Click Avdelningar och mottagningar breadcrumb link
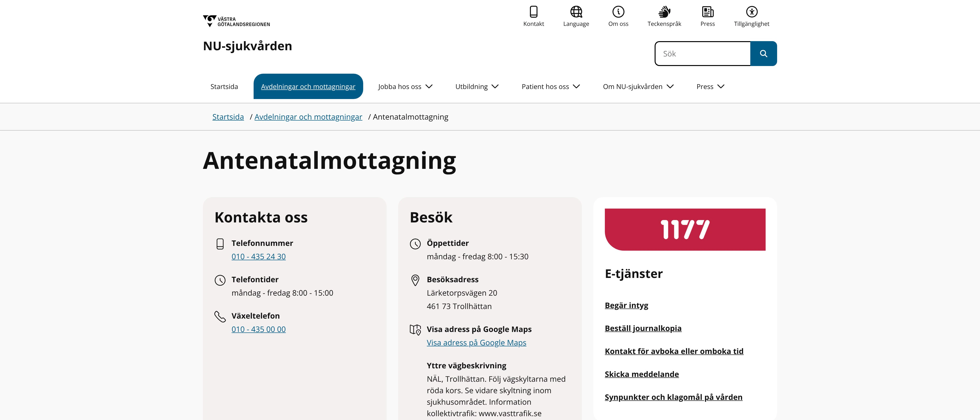This screenshot has height=420, width=980. (308, 117)
